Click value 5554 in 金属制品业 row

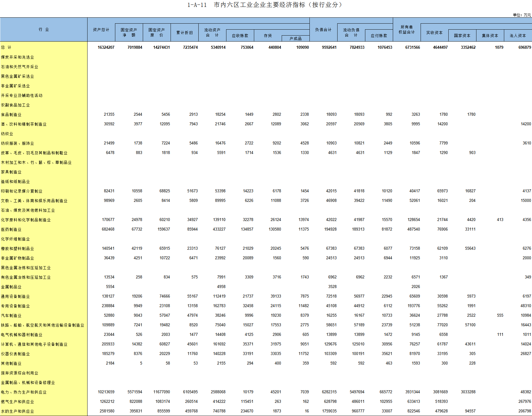(x=110, y=287)
